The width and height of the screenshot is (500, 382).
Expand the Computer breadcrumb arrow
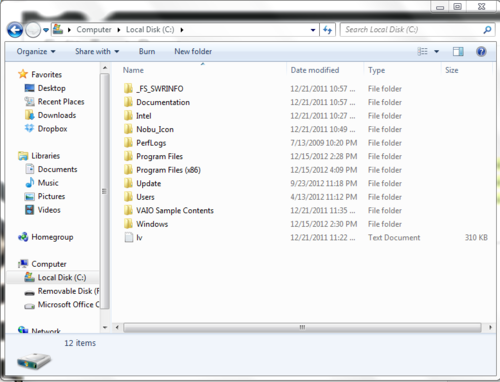[x=119, y=30]
